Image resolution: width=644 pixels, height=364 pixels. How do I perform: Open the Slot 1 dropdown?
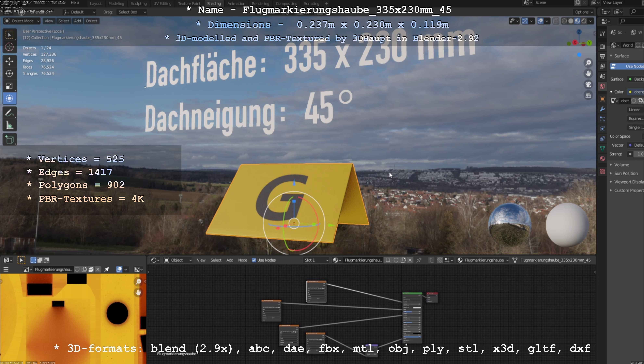tap(316, 260)
